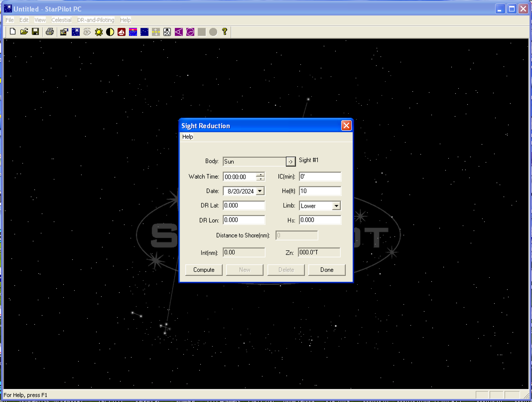Viewport: 532px width, 402px height.
Task: Click into the DR Lat input field
Action: 244,206
